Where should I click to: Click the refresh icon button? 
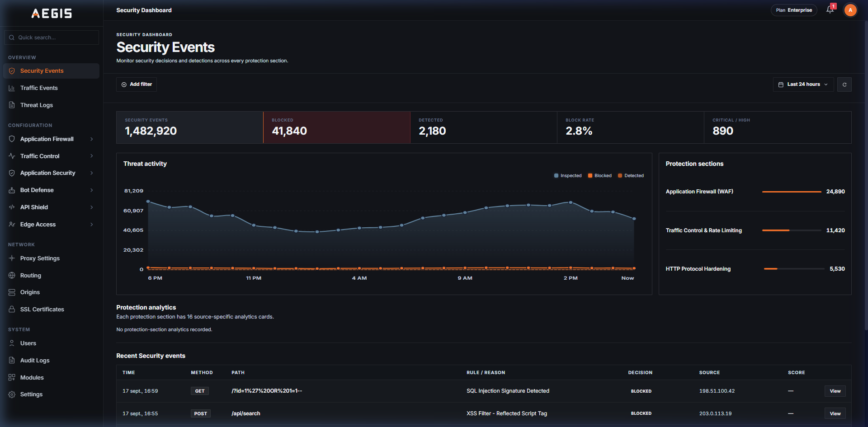point(844,84)
